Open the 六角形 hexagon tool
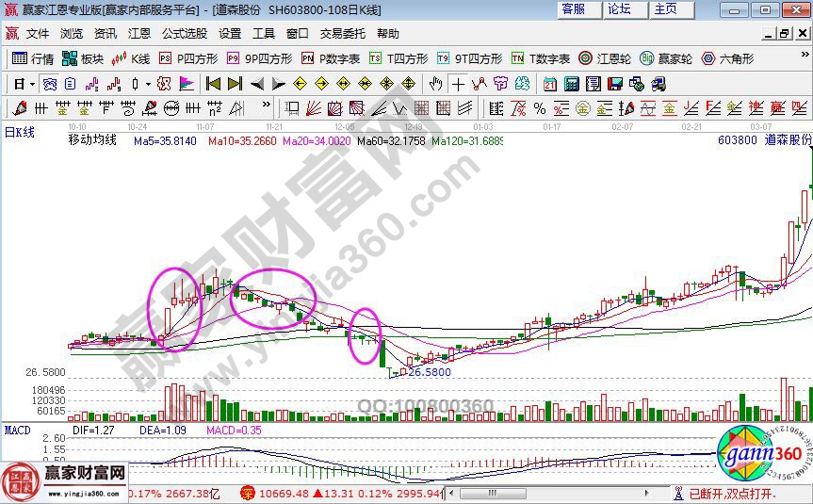This screenshot has height=504, width=813. pos(728,58)
